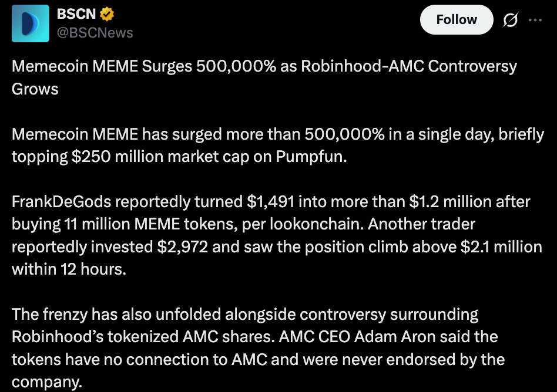
Task: Visit the @BSCNews handle
Action: click(x=95, y=33)
